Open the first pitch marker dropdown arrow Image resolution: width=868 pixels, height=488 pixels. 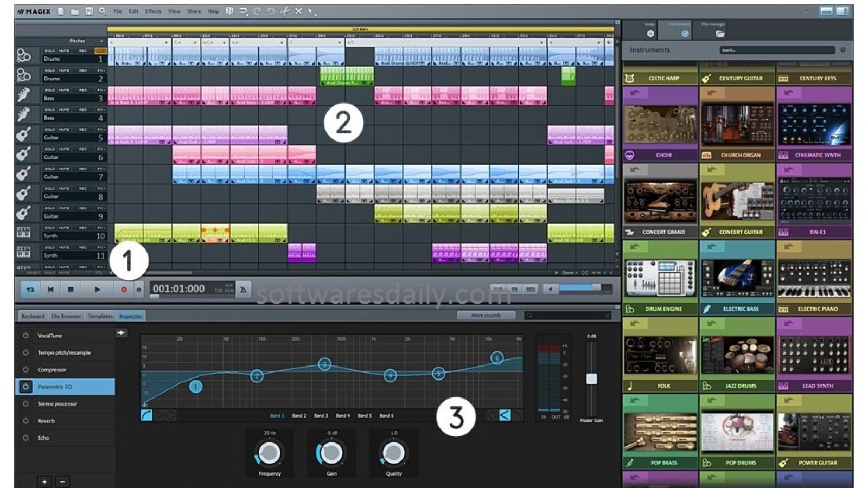click(167, 42)
